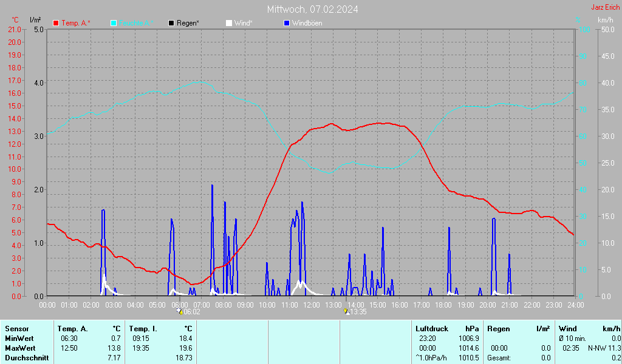Click the red Temp. A. legend swatch
This screenshot has width=622, height=364.
[x=56, y=24]
